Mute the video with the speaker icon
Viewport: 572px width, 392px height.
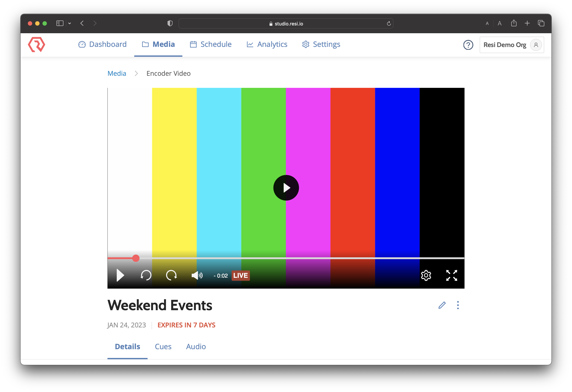(197, 275)
